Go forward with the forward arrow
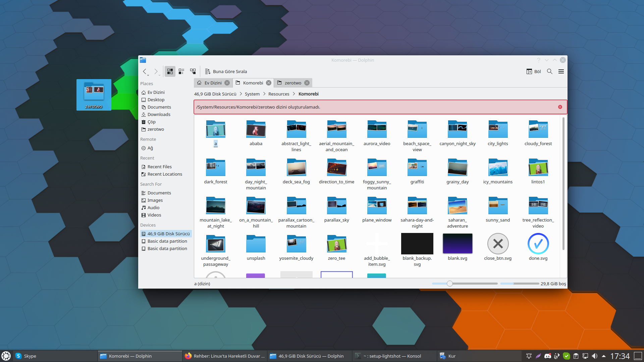The width and height of the screenshot is (644, 362). coord(156,71)
